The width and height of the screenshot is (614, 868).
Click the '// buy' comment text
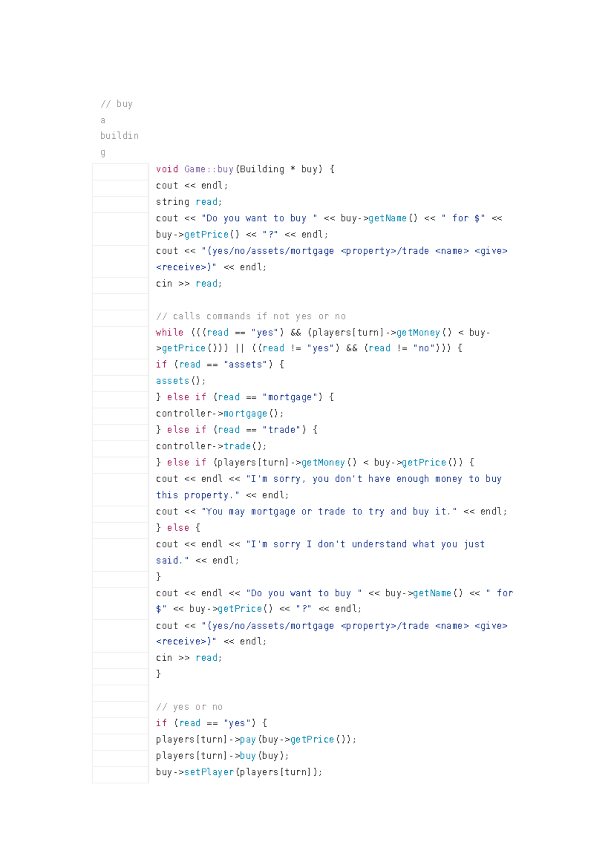click(117, 104)
